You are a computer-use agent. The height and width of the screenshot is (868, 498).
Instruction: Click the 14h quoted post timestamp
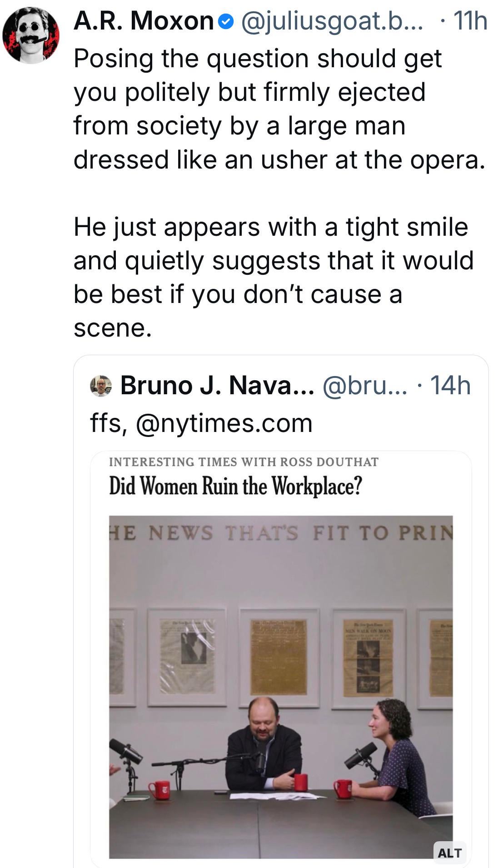click(x=450, y=386)
